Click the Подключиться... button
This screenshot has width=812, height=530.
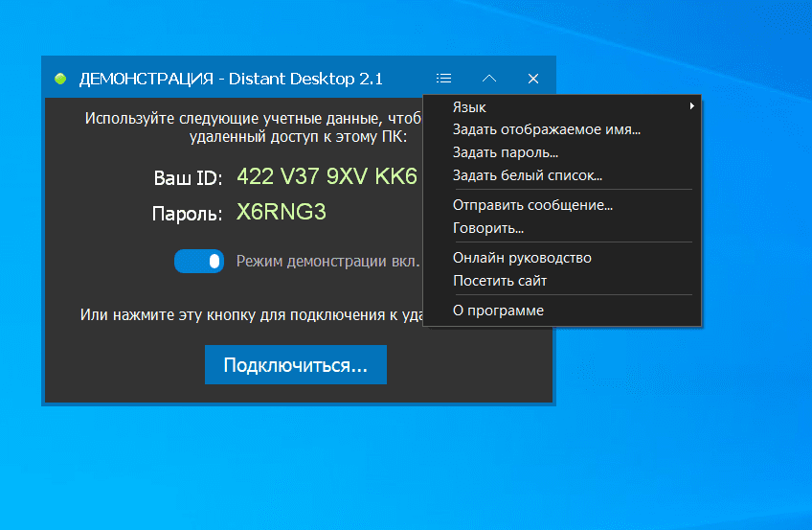point(296,365)
